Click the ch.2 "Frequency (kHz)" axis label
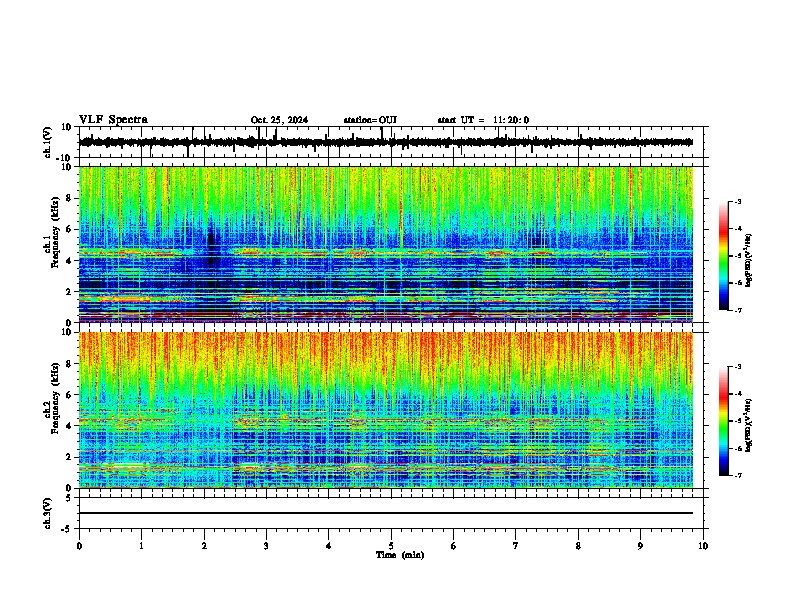 (x=55, y=398)
